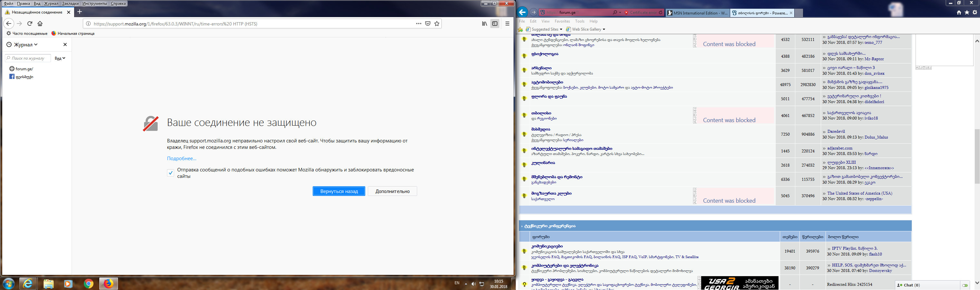The image size is (980, 290).
Task: Click the Вернуться назад button
Action: (338, 191)
